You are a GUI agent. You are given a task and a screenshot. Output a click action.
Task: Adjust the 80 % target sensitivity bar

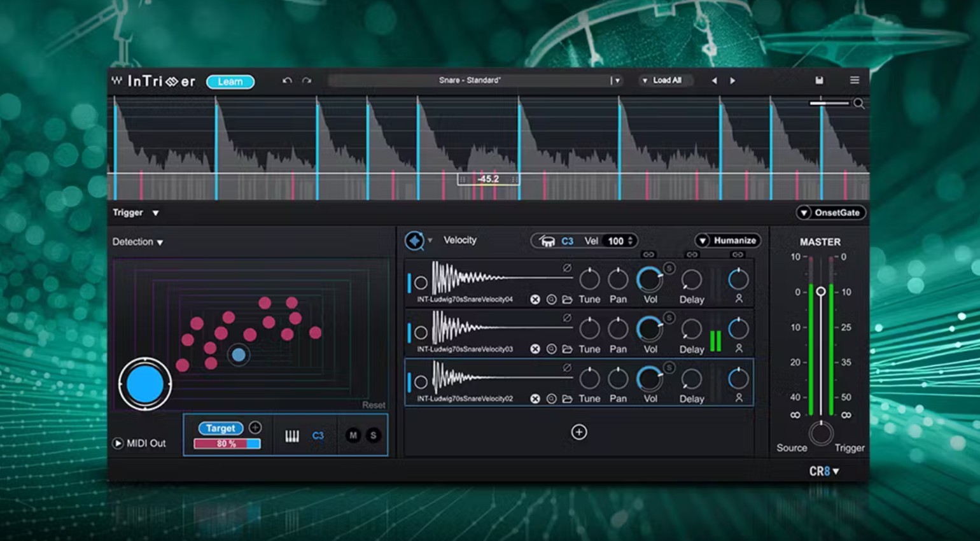tap(227, 444)
